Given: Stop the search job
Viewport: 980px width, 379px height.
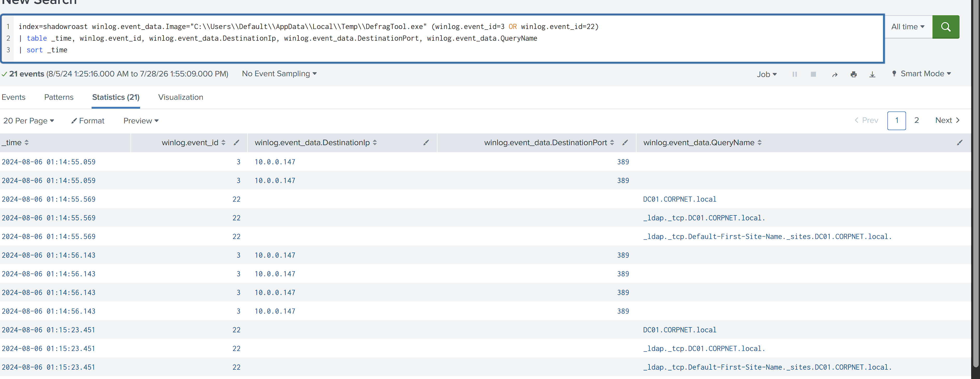Looking at the screenshot, I should pos(813,74).
